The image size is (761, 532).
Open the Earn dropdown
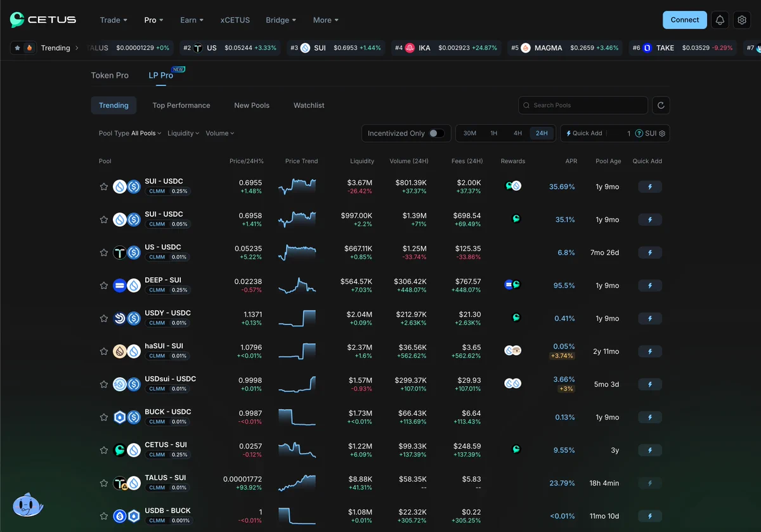[x=192, y=20]
